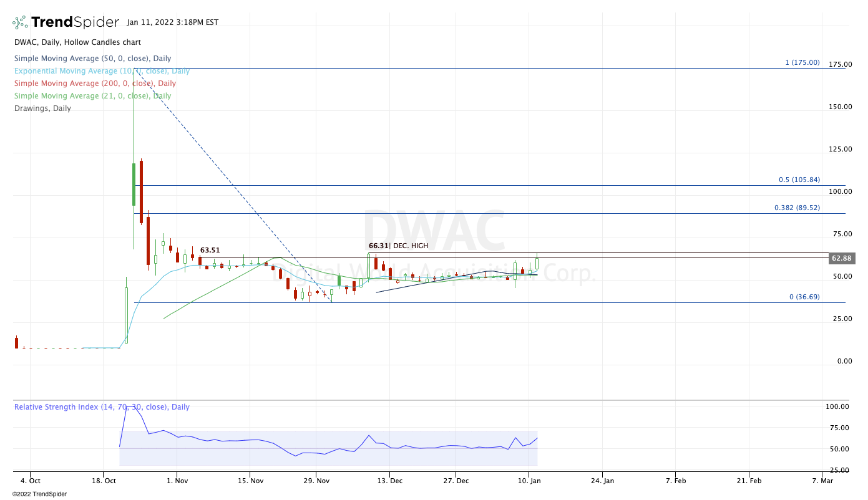868x500 pixels.
Task: Click the 24. Jan date label
Action: 602,481
